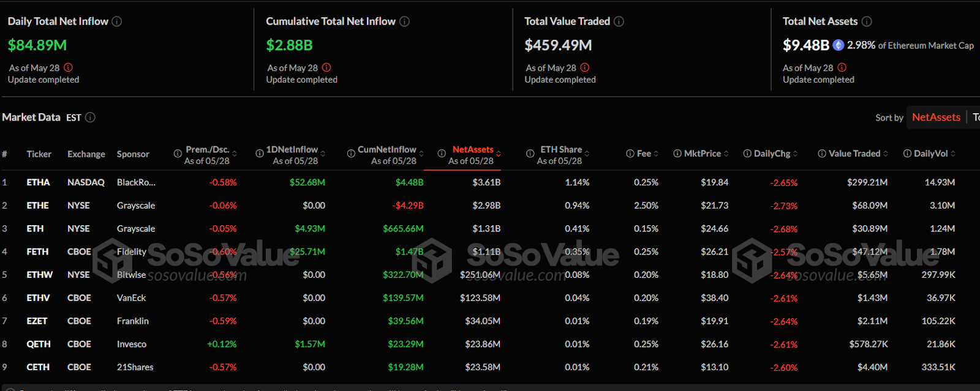Sort table by 1DNetInflow column arrows
Viewport: 980px width, 391px height.
323,154
